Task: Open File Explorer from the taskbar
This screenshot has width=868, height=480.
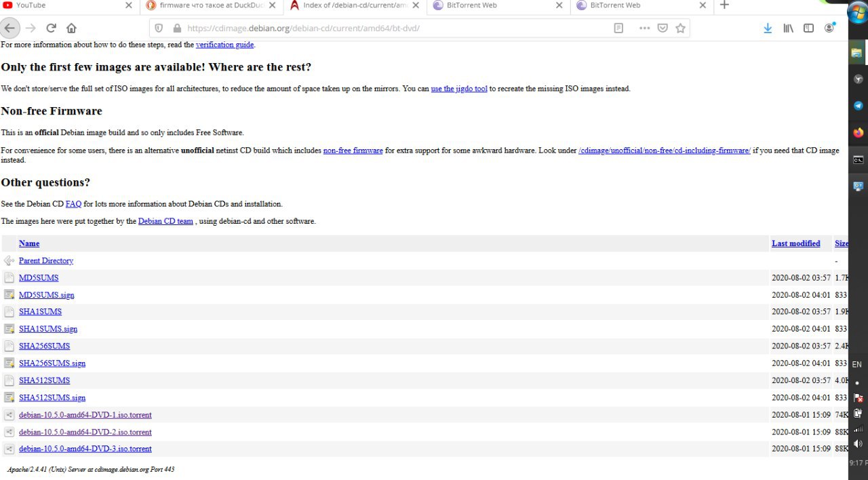Action: (x=858, y=53)
